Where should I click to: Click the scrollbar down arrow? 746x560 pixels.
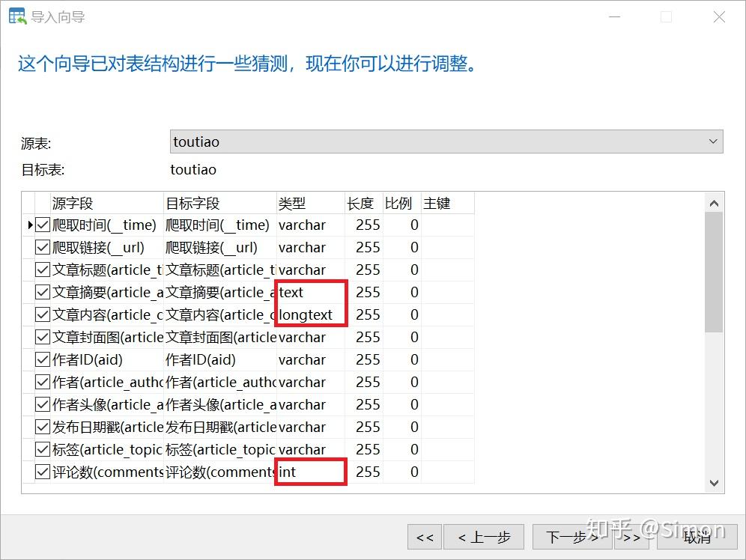pos(714,483)
